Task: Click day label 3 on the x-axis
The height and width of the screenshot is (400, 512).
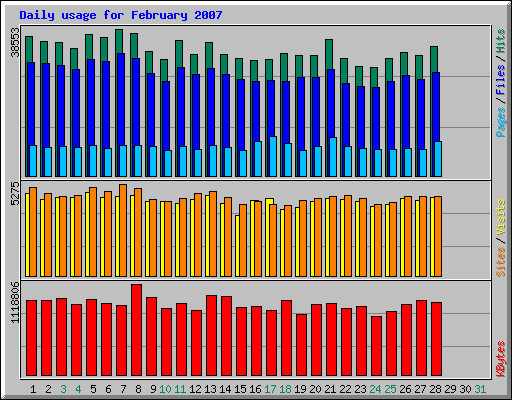Action: click(x=63, y=389)
